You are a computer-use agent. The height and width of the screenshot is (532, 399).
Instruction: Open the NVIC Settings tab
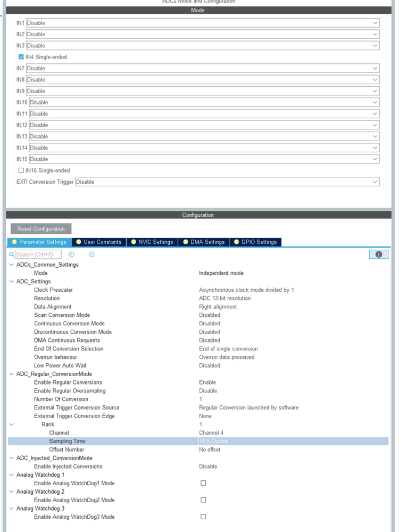tap(152, 242)
